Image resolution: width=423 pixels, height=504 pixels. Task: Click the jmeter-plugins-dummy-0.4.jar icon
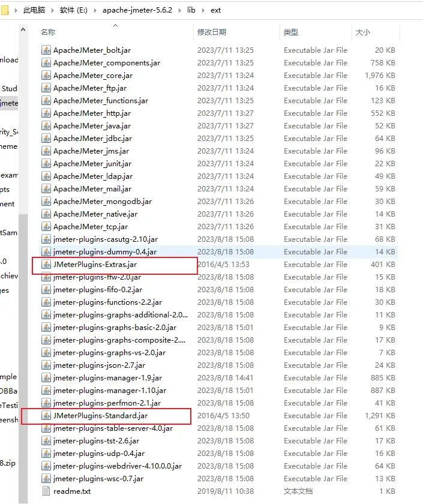pos(46,252)
